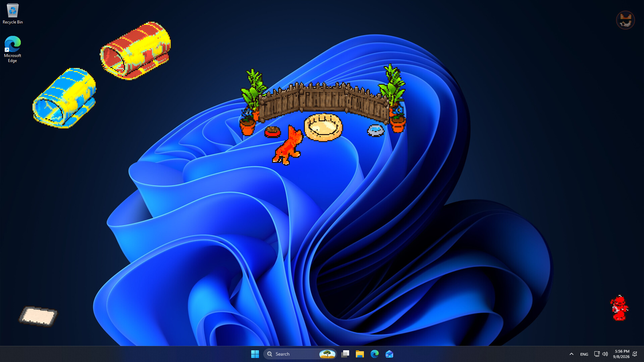Click the orange pixel cat
644x362 pixels.
[x=288, y=145]
